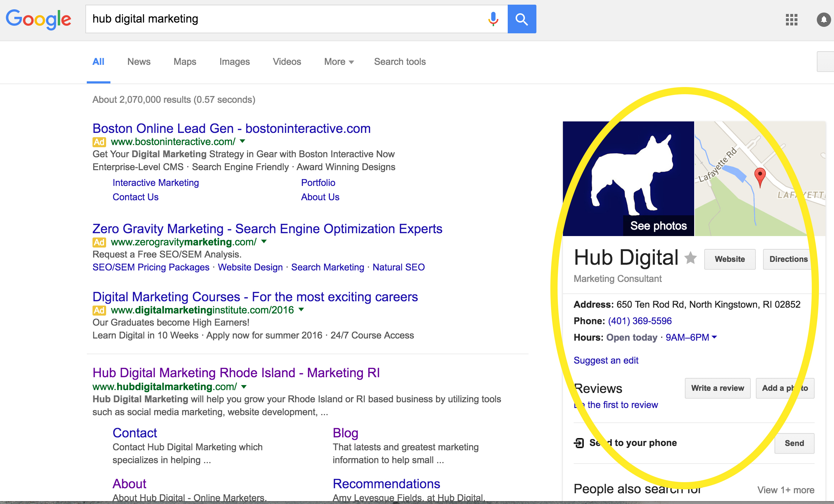Viewport: 834px width, 504px height.
Task: Click the blue magnifier search button
Action: coord(522,19)
